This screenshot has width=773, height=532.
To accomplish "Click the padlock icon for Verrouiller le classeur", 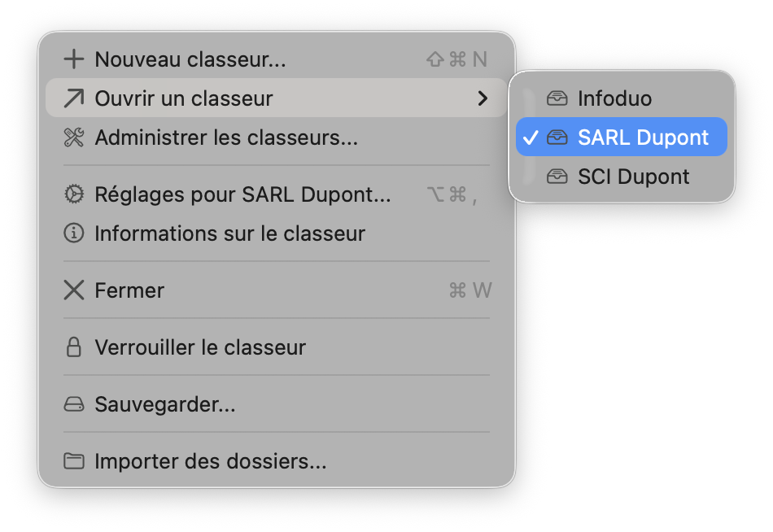I will point(74,347).
